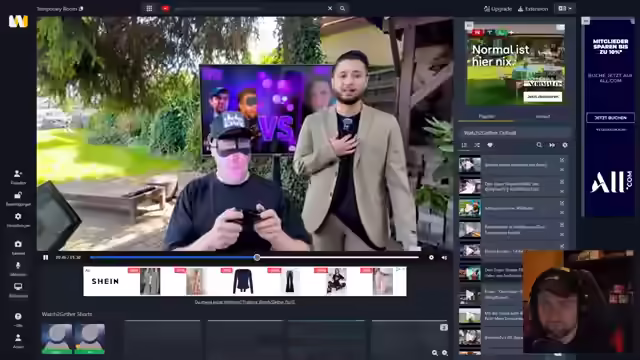Click the zoom in magnifier icon
The image size is (640, 360).
click(445, 353)
